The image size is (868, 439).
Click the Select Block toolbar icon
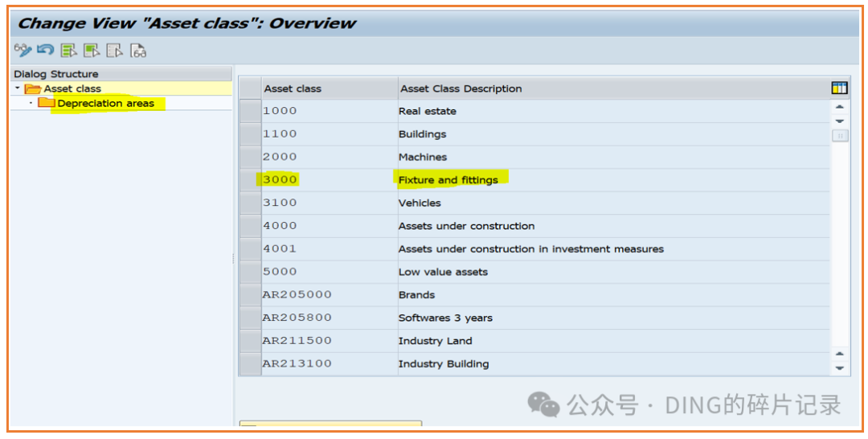tap(92, 51)
